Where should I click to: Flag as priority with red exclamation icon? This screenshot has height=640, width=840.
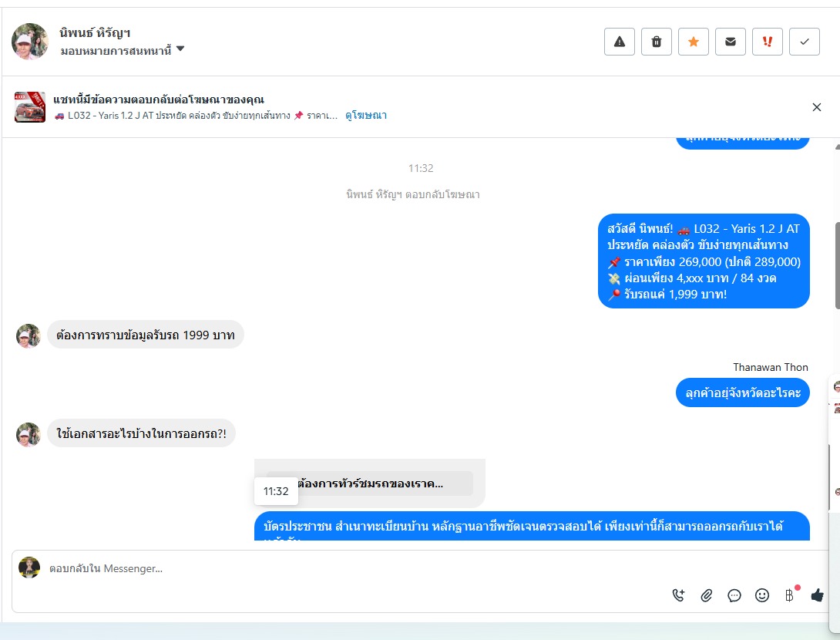coord(767,42)
